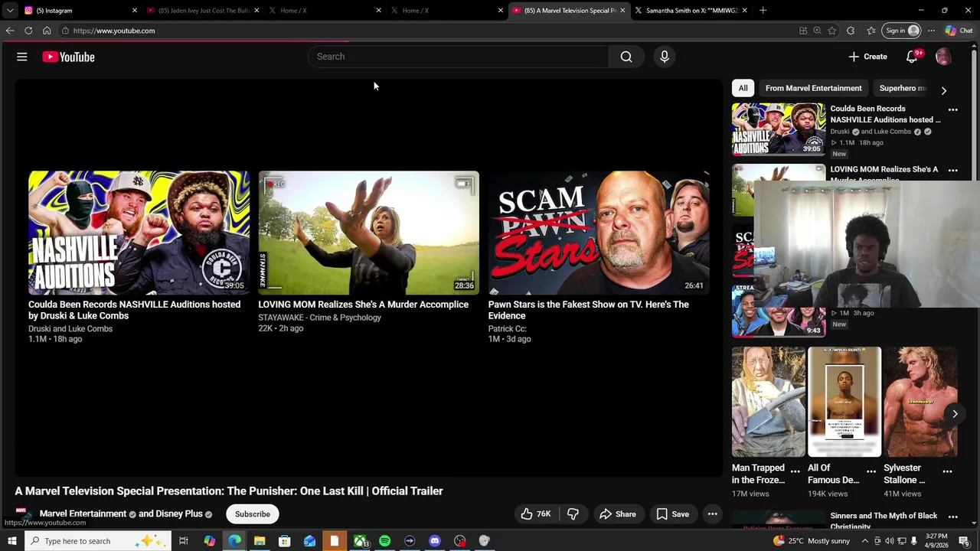Open the weather widget showing 25°C
Viewport: 980px width, 551px height.
point(813,541)
